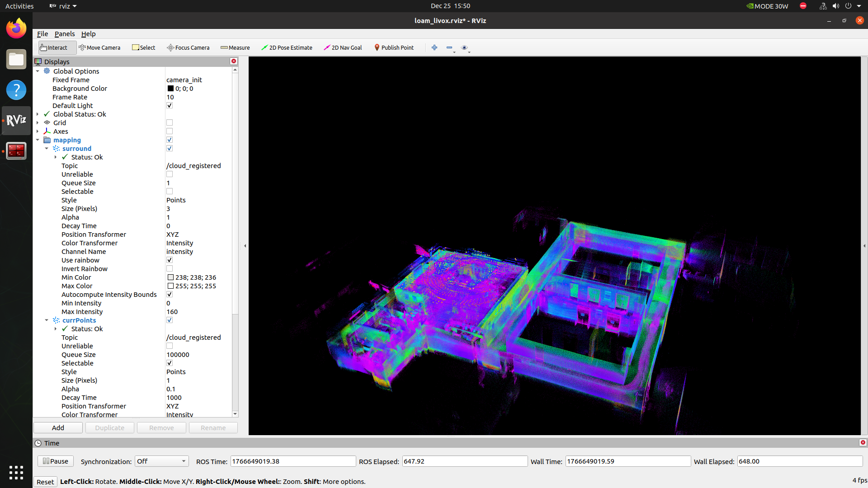Collapse the surround display tree
This screenshot has height=488, width=868.
click(x=47, y=149)
